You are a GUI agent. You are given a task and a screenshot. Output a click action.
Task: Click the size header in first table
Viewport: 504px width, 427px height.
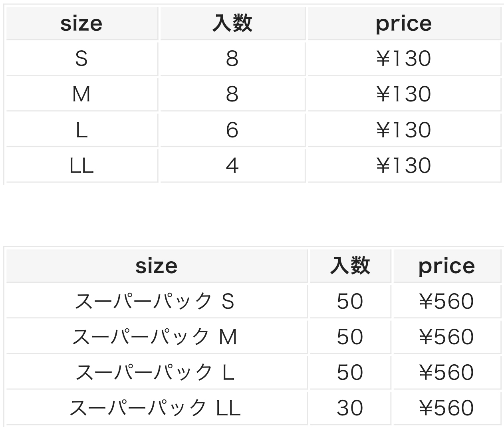point(81,24)
